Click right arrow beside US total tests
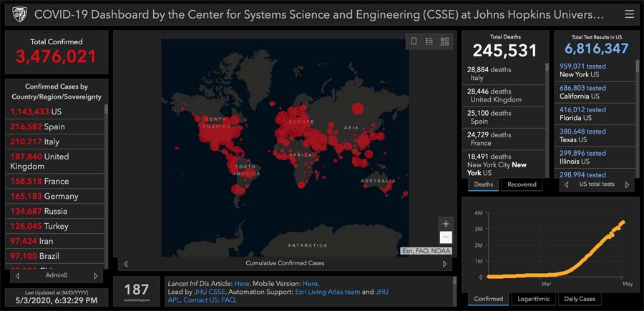 (627, 184)
